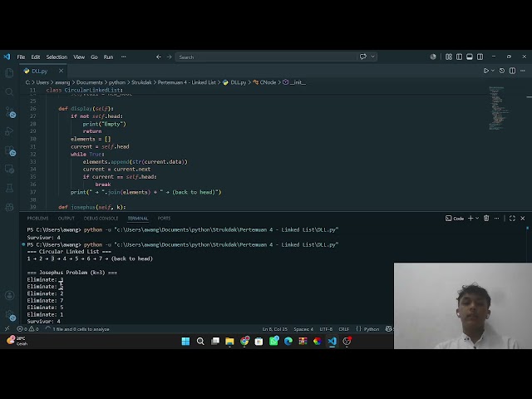
Task: Open the Extensions view
Action: [9, 150]
